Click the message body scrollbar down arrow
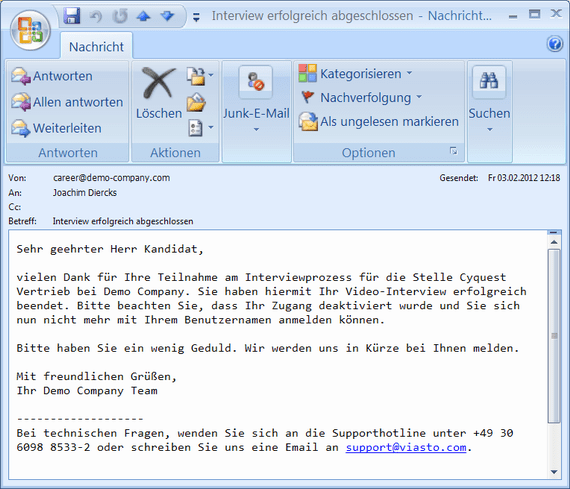Viewport: 570px width, 489px height. (554, 472)
